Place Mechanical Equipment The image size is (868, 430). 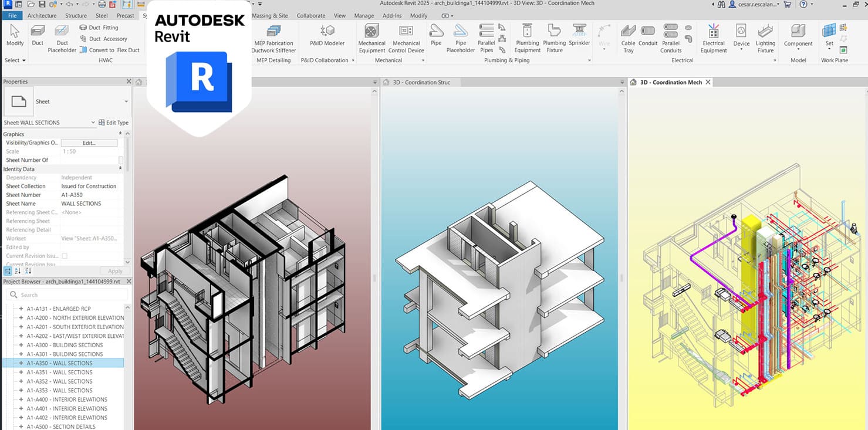(x=371, y=39)
